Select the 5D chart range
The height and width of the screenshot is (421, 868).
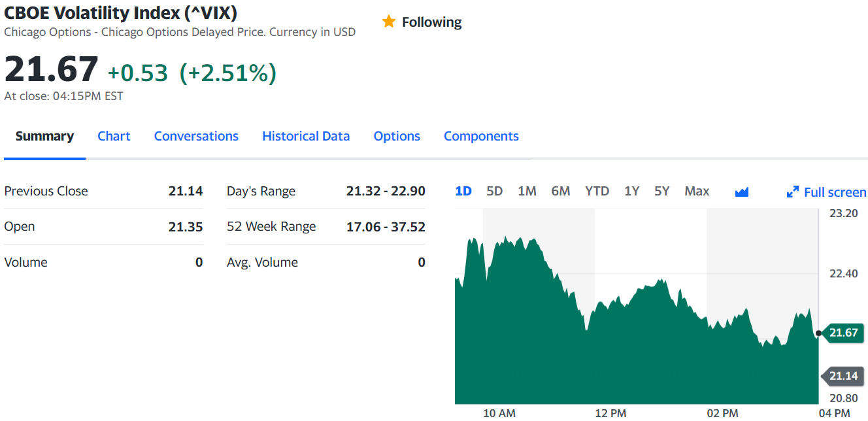pyautogui.click(x=495, y=192)
